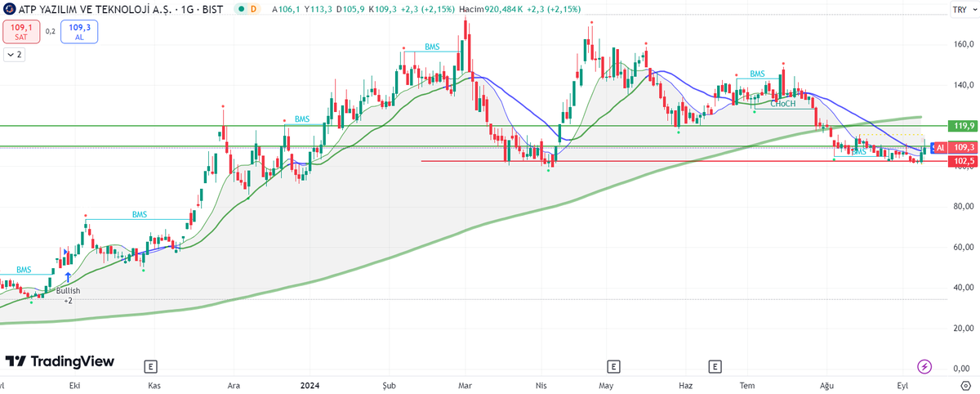The image size is (980, 394).
Task: Click the Ara month label on time axis
Action: click(x=234, y=385)
